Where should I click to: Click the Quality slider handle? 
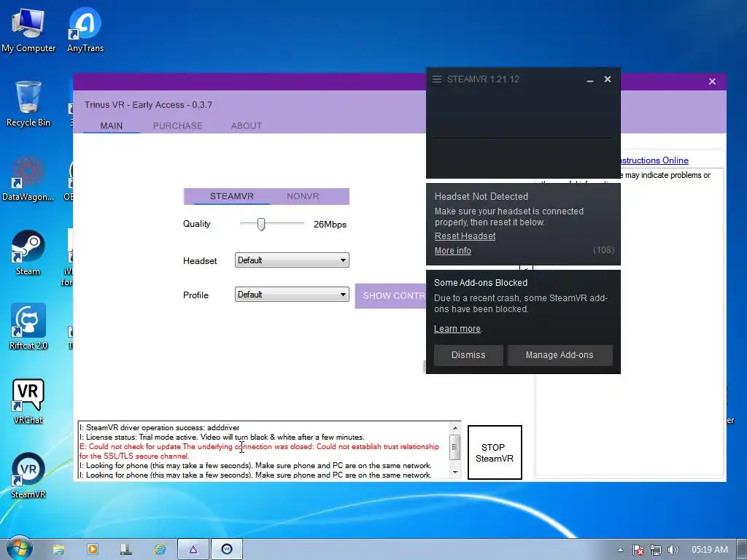point(261,224)
